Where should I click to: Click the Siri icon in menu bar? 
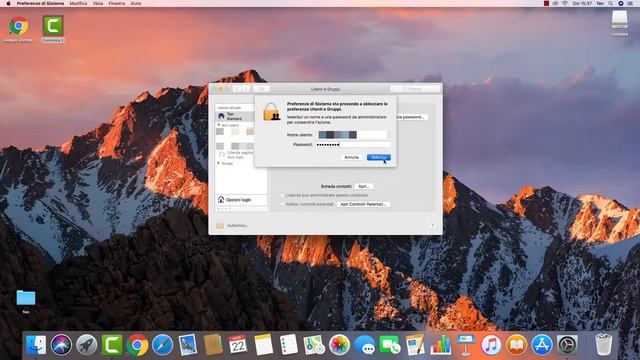pos(620,3)
